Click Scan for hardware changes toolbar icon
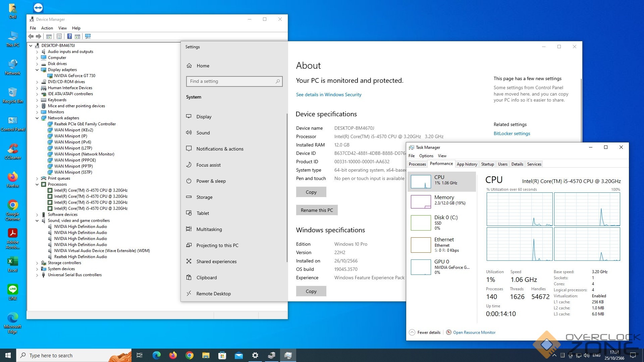Screen dimensions: 644x362 [x=88, y=36]
